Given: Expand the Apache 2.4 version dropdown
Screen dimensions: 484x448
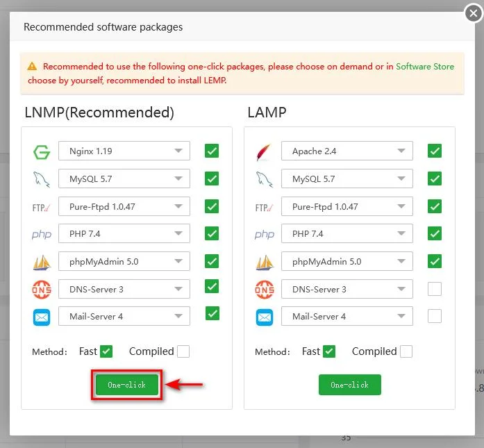Looking at the screenshot, I should point(347,151).
